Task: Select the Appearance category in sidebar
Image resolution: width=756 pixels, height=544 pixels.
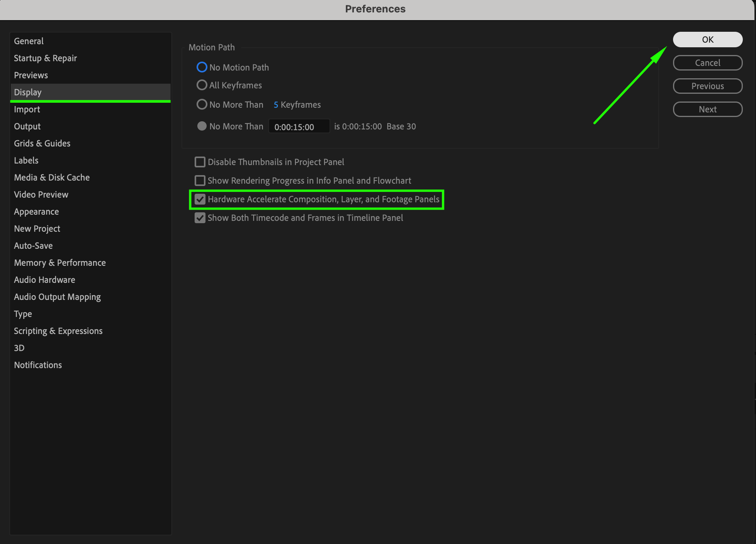Action: point(36,212)
